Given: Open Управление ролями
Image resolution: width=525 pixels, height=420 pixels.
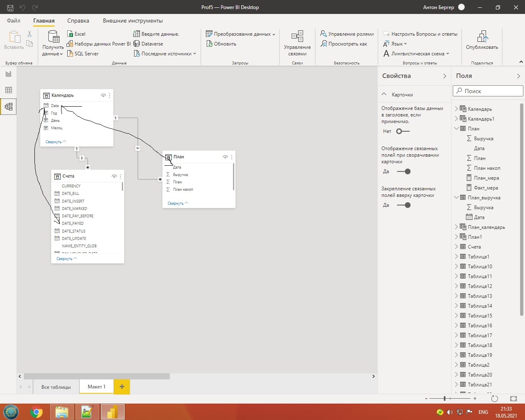Looking at the screenshot, I should coord(347,34).
